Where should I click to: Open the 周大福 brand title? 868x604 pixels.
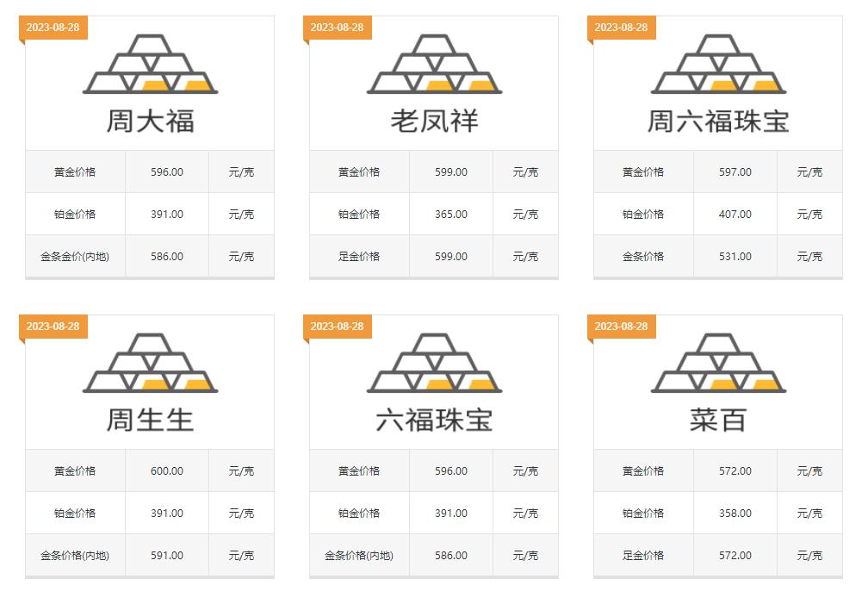150,121
